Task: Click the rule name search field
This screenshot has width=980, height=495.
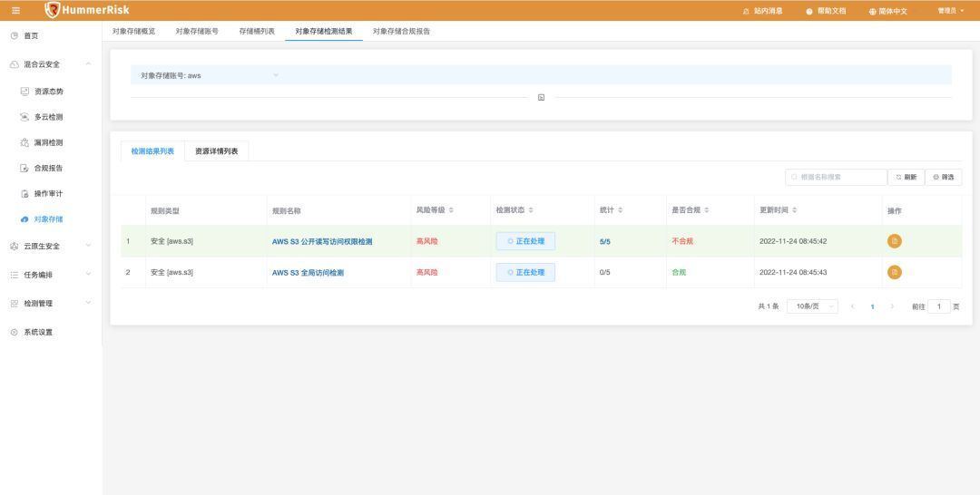Action: coord(836,178)
